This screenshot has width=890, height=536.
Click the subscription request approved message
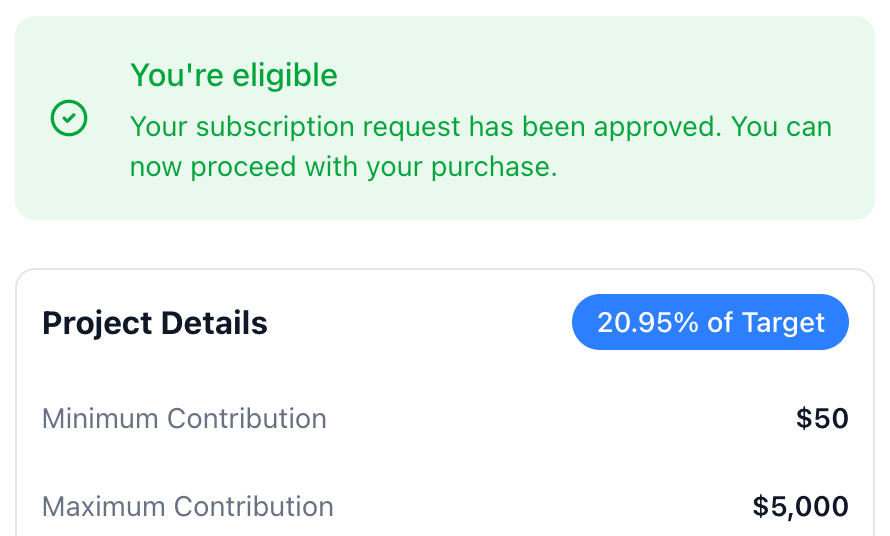tap(481, 146)
